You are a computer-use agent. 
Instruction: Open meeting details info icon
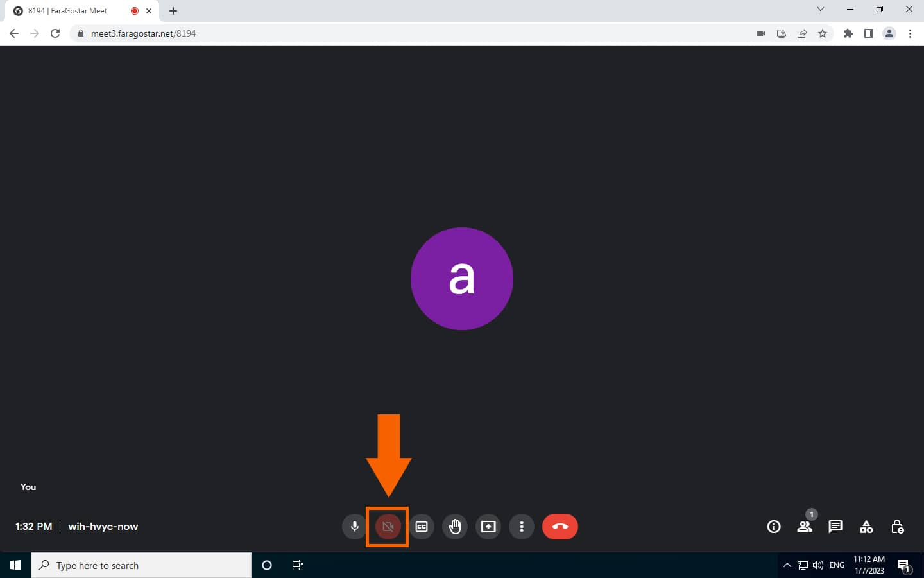click(x=774, y=527)
